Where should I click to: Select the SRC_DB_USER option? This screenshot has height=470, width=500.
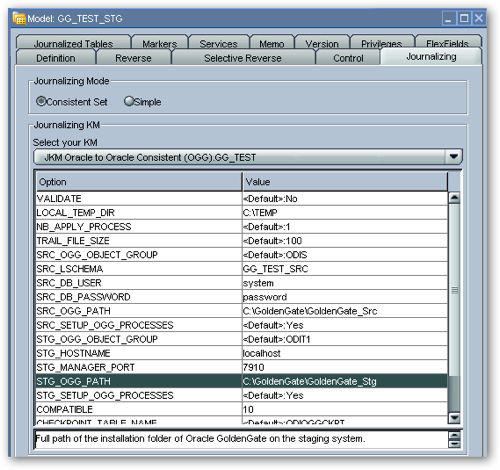139,283
